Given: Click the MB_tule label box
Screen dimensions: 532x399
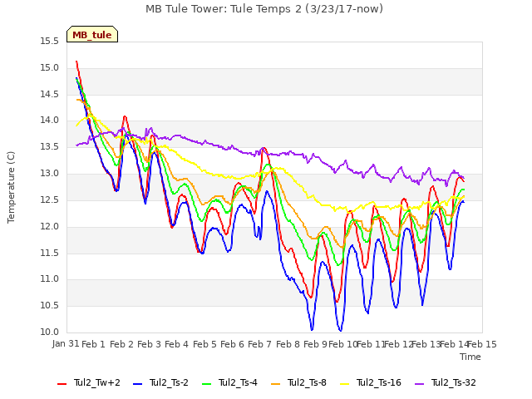Looking at the screenshot, I should click(92, 34).
